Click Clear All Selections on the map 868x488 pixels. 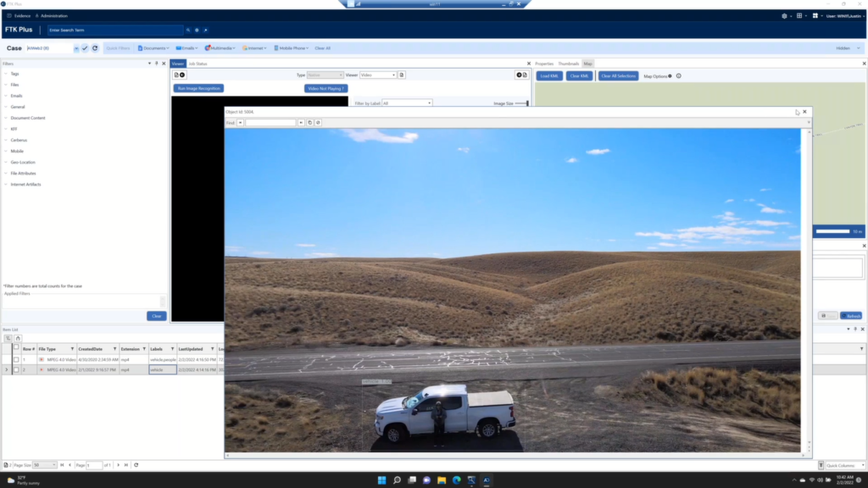(618, 75)
